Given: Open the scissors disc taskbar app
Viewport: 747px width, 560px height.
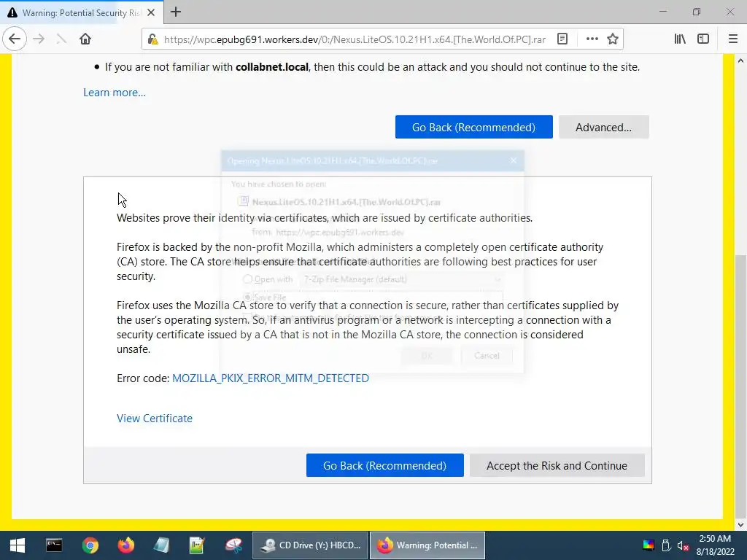Looking at the screenshot, I should pyautogui.click(x=233, y=545).
